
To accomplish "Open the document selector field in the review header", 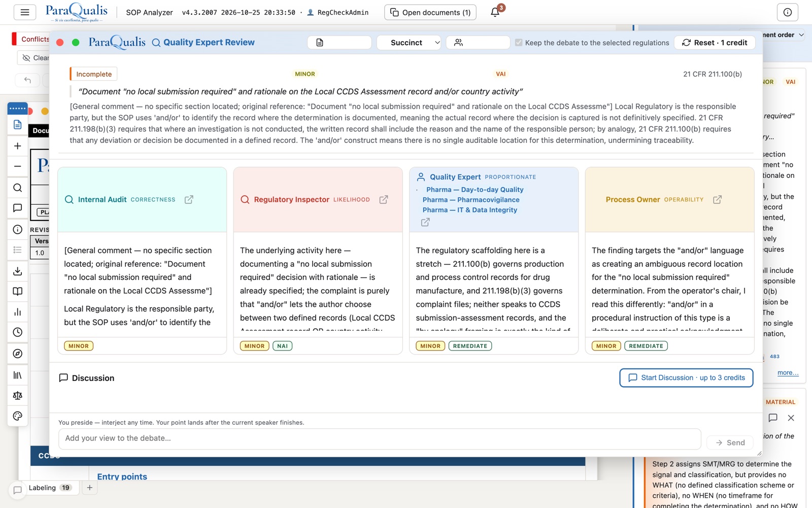I will 339,43.
